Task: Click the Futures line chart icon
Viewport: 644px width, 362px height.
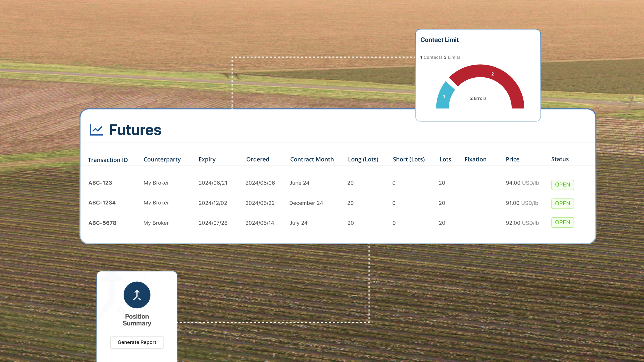Action: pos(96,130)
